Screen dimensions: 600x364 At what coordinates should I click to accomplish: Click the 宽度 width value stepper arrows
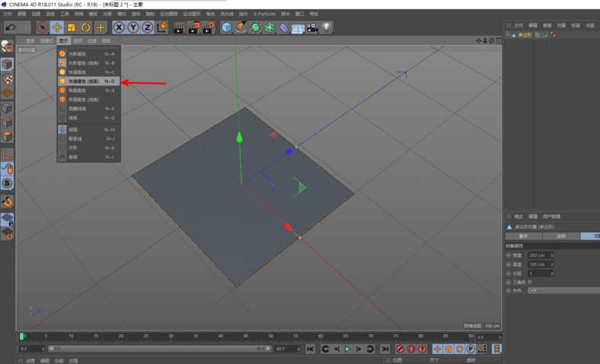(551, 255)
